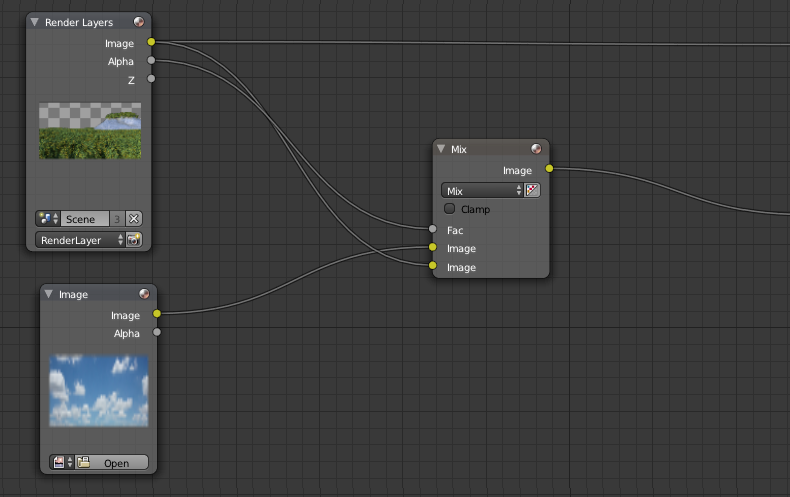The height and width of the screenshot is (497, 790).
Task: Click the Image node Image output socket
Action: pos(157,314)
